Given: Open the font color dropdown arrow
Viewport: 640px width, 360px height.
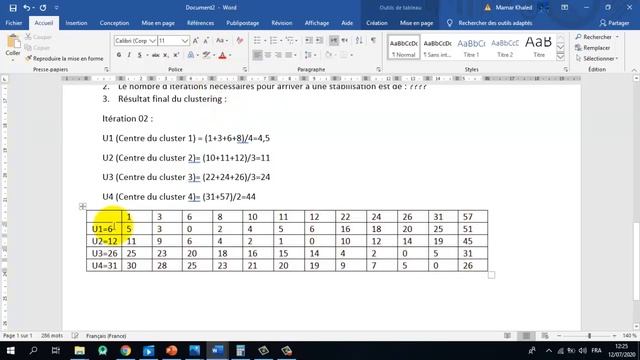Looking at the screenshot, I should click(230, 55).
